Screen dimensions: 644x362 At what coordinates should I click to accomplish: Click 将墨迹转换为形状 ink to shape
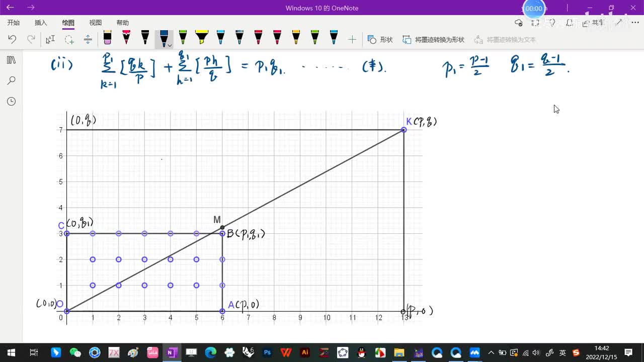tap(434, 39)
